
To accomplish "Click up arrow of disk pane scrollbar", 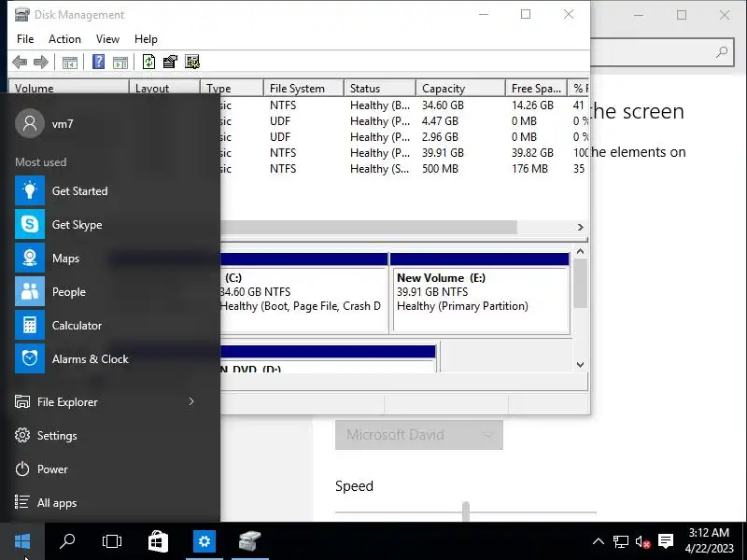I will coord(580,251).
